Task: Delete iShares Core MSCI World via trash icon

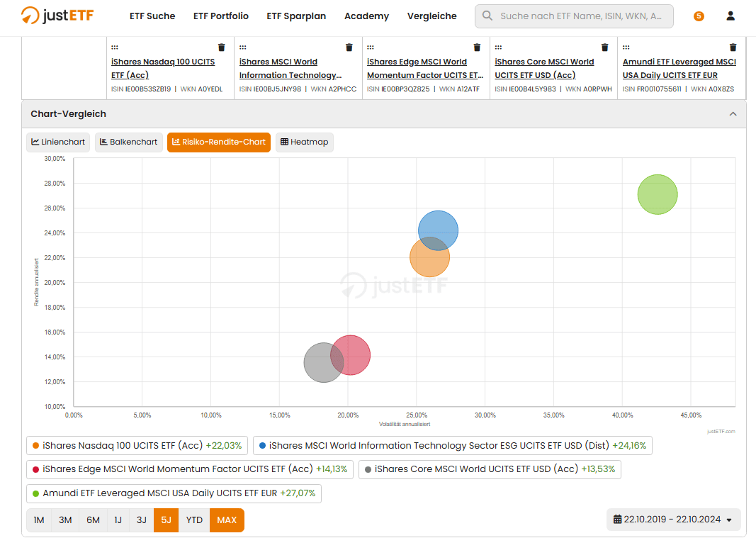Action: (604, 47)
